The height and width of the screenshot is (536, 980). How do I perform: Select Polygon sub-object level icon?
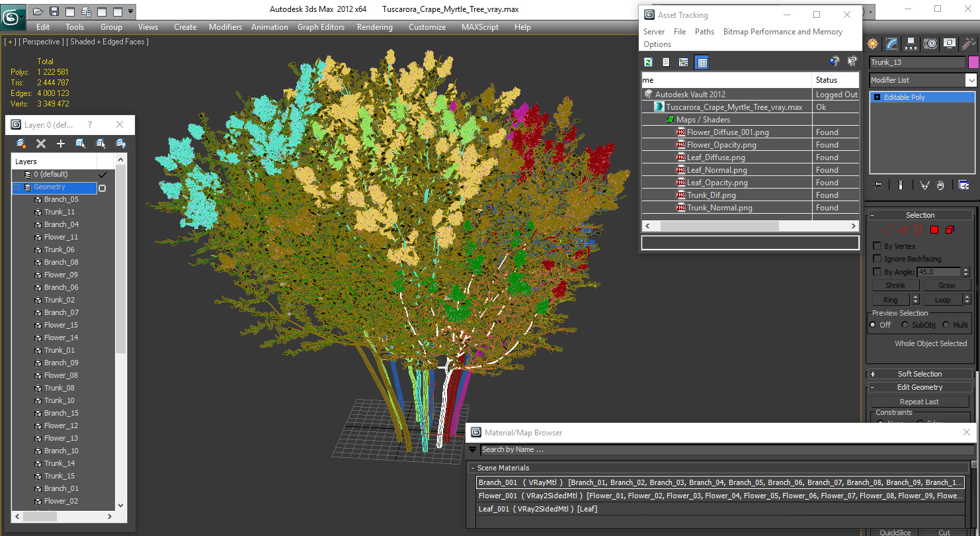tap(934, 230)
